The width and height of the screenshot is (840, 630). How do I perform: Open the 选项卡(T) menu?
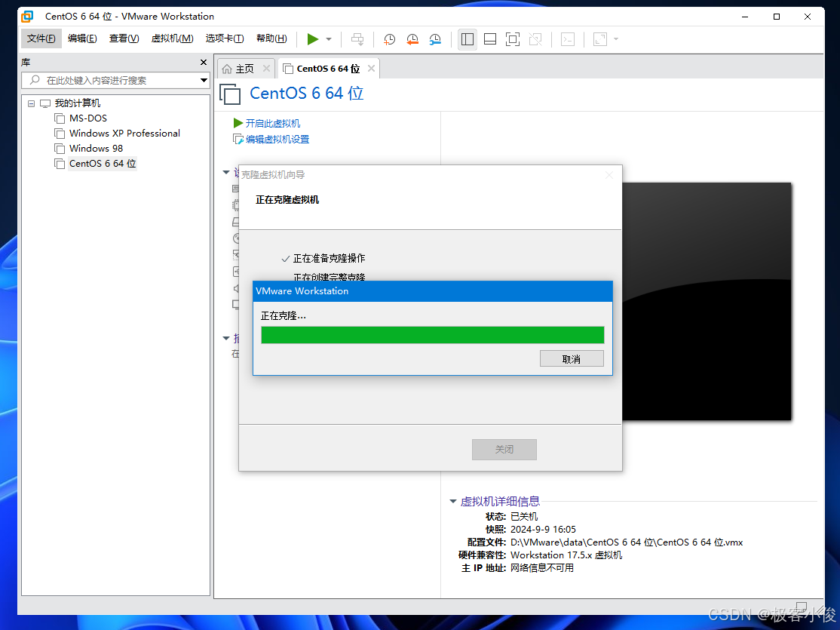pyautogui.click(x=225, y=38)
